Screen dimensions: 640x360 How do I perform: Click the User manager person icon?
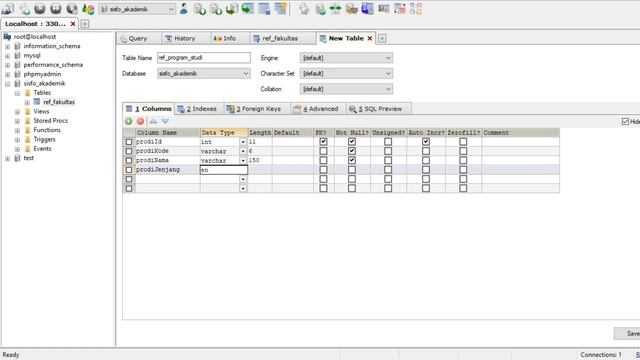(184, 9)
